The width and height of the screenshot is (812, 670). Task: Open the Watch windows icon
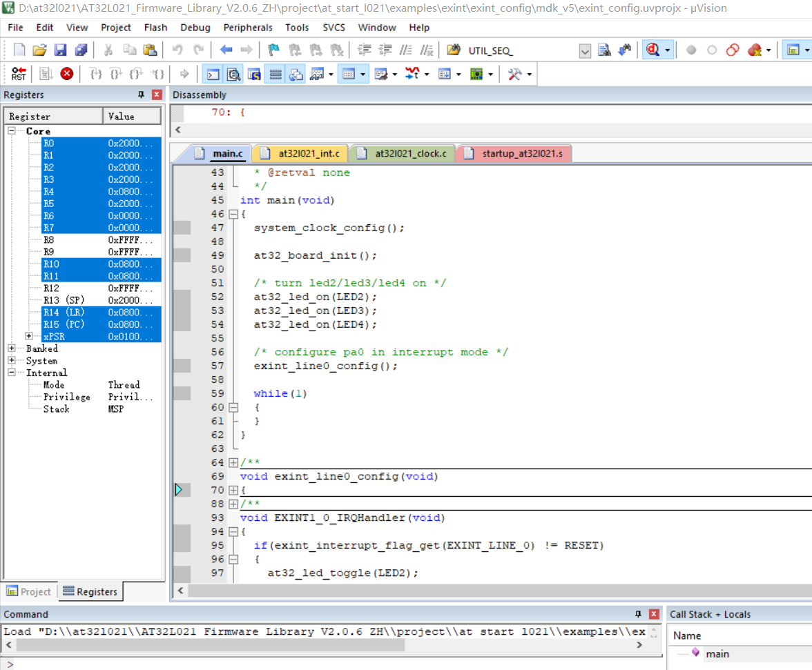click(317, 75)
